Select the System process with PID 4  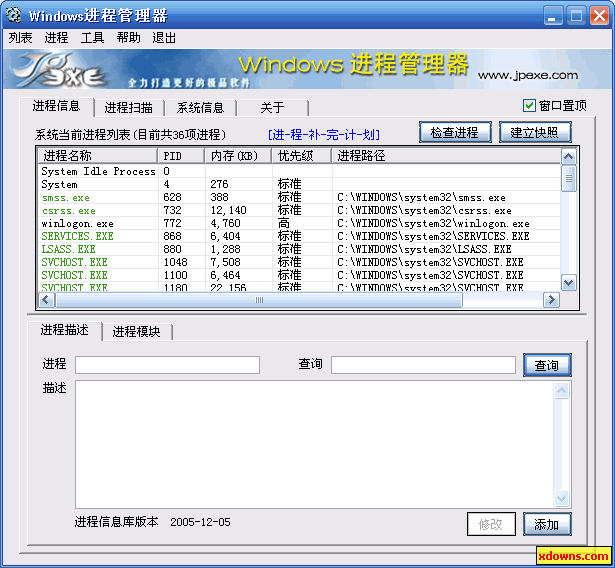click(x=299, y=184)
